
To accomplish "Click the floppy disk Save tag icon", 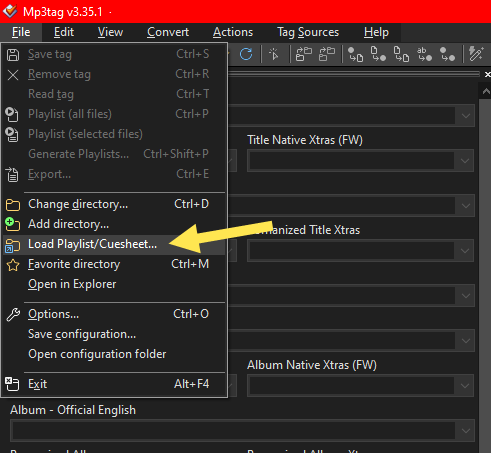I will click(13, 55).
